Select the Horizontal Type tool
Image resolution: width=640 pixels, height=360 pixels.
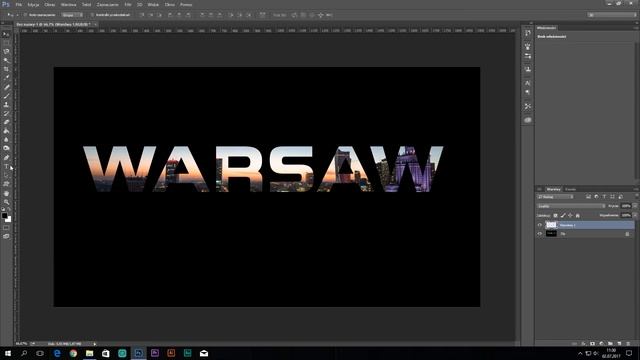coord(6,167)
